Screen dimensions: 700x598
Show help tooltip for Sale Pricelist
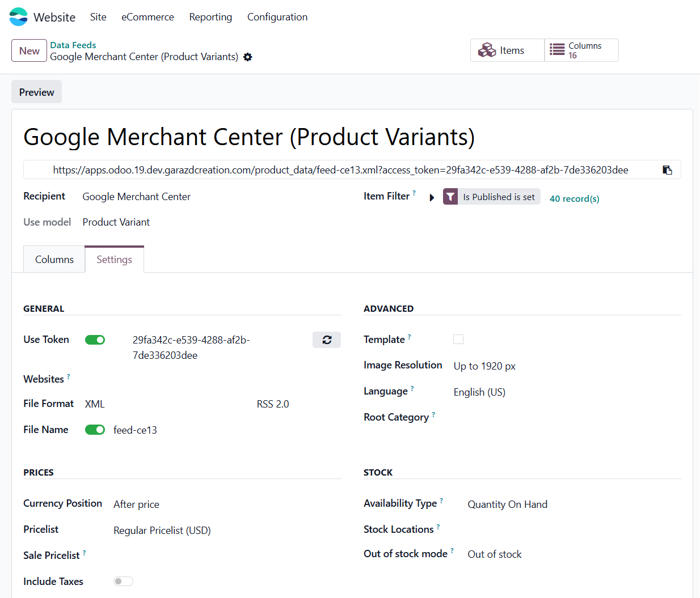point(85,553)
